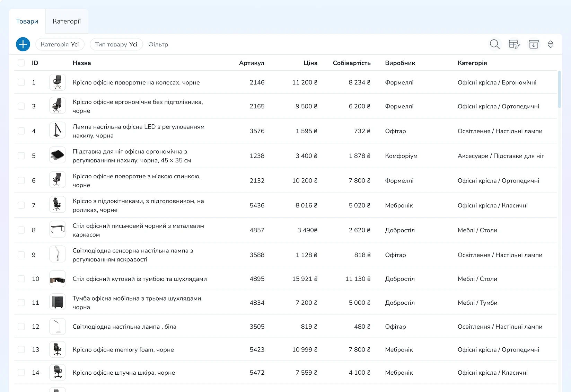Click article number 5472

pyautogui.click(x=257, y=373)
